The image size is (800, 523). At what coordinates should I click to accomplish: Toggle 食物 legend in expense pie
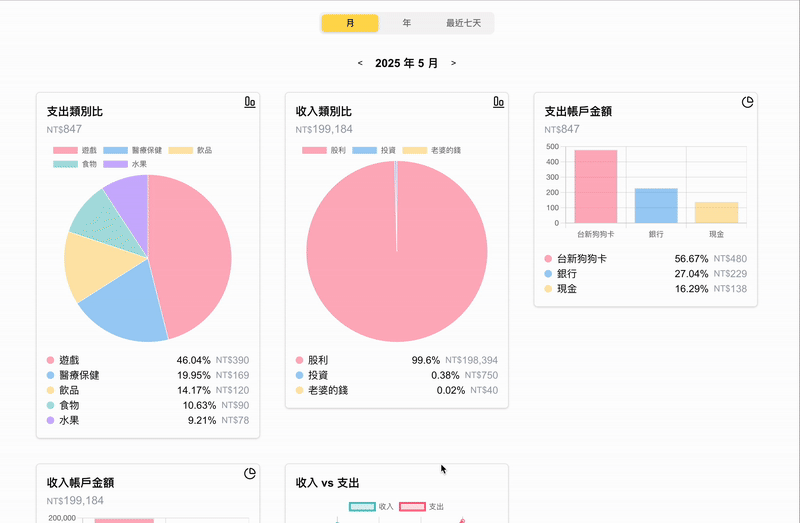(x=75, y=164)
